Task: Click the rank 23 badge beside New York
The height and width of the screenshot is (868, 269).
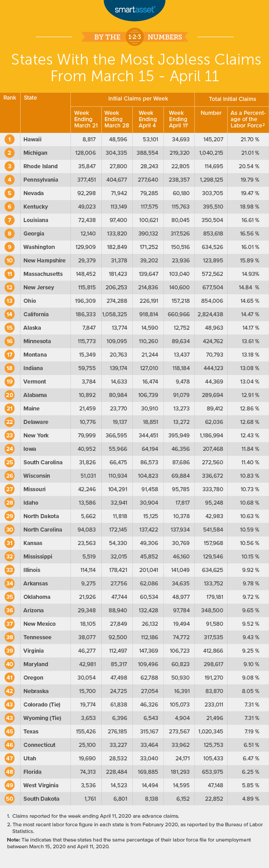Action: (x=10, y=436)
